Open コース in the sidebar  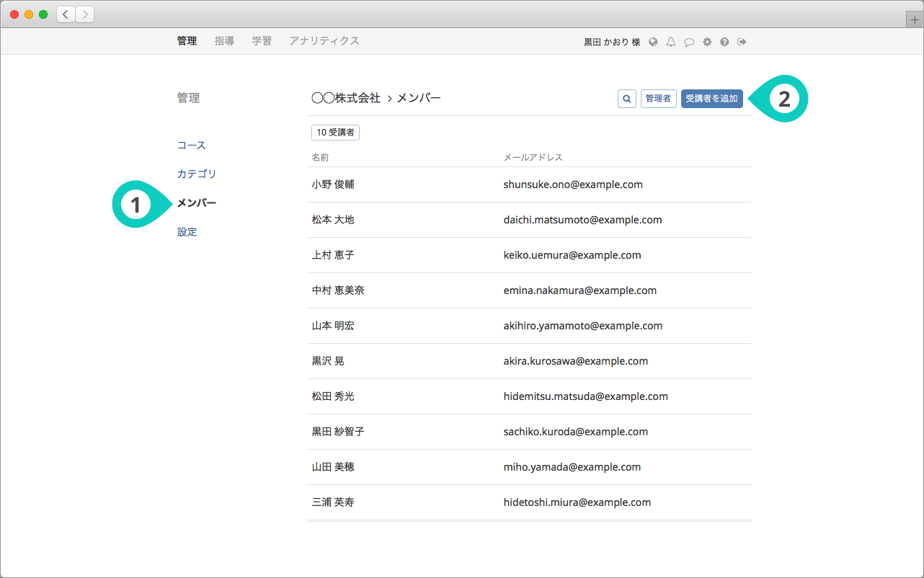coord(192,146)
